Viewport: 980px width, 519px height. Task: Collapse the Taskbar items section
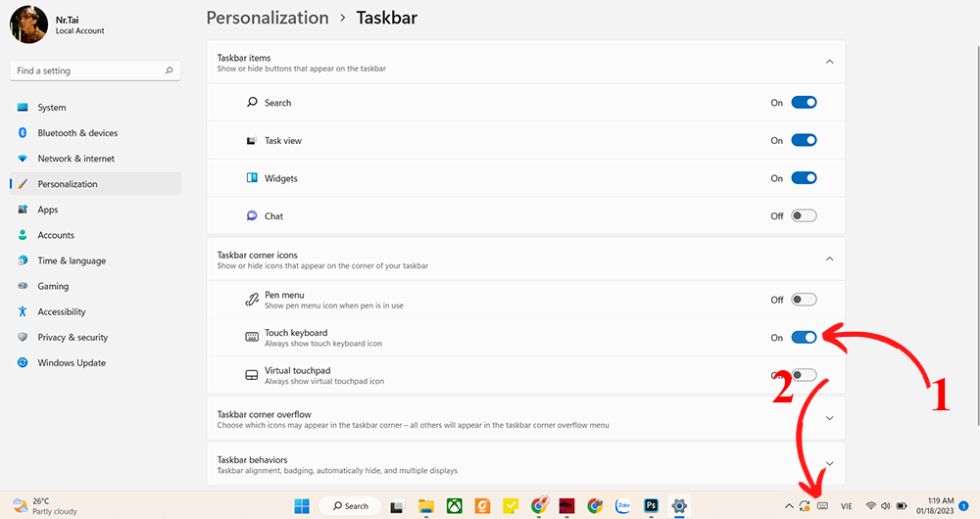(829, 62)
